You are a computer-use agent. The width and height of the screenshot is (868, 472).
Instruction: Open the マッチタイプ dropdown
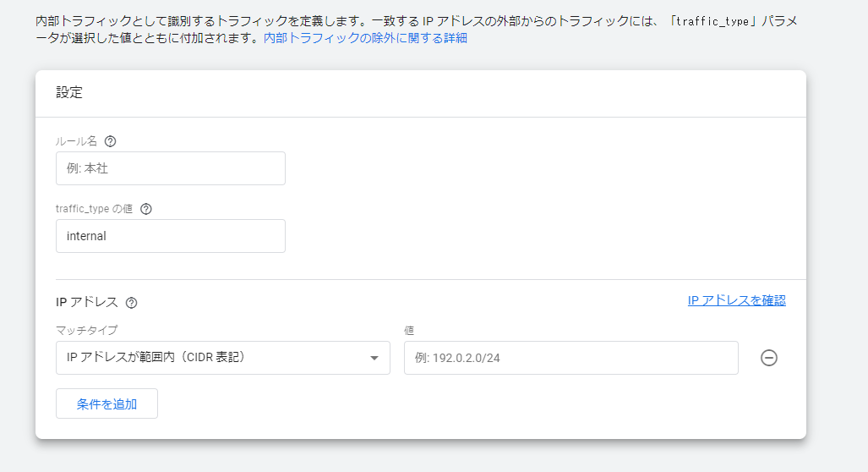223,358
